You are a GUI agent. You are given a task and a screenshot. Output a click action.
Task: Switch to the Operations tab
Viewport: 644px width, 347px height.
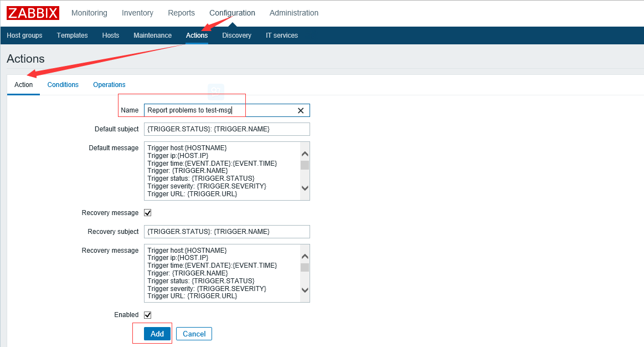[109, 85]
